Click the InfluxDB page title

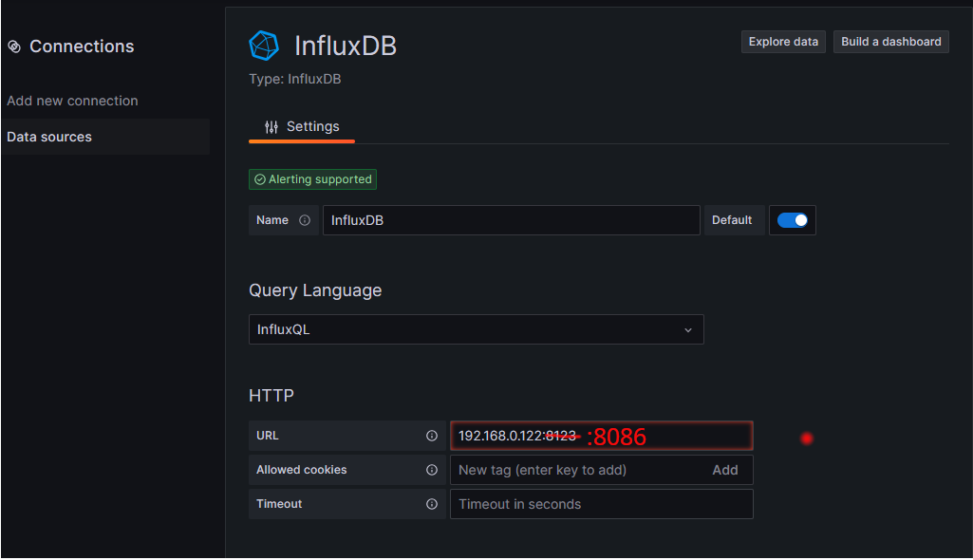pyautogui.click(x=345, y=46)
